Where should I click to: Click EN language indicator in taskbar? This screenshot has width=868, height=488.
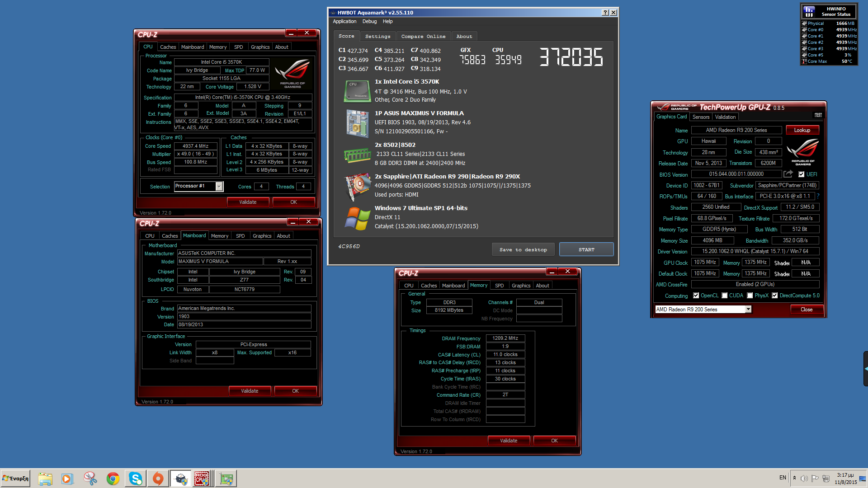[x=783, y=478]
